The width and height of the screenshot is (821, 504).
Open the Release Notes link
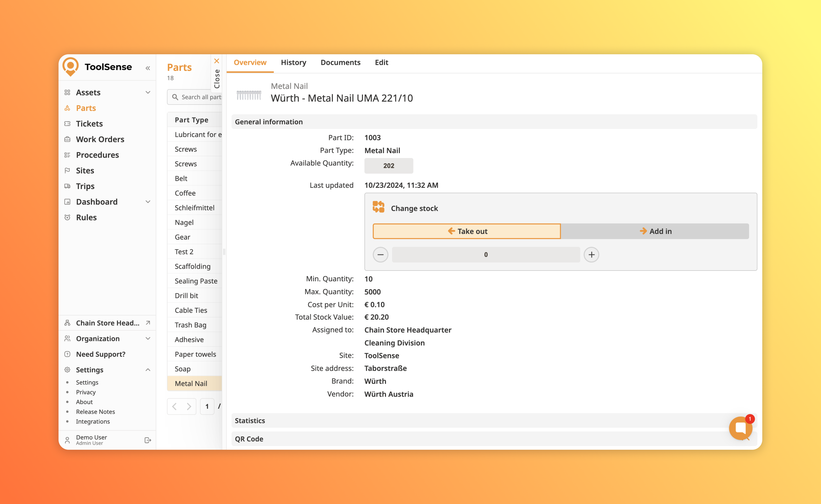(95, 411)
